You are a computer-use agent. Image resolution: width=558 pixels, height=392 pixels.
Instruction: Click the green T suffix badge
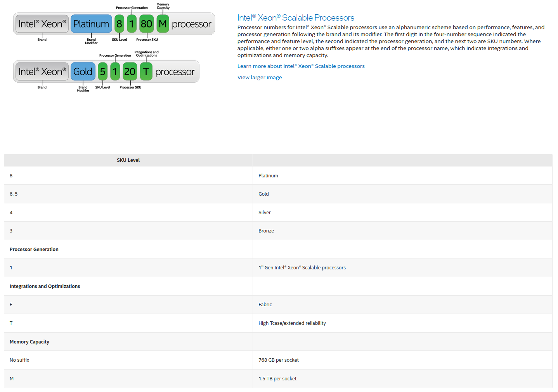[x=146, y=72]
